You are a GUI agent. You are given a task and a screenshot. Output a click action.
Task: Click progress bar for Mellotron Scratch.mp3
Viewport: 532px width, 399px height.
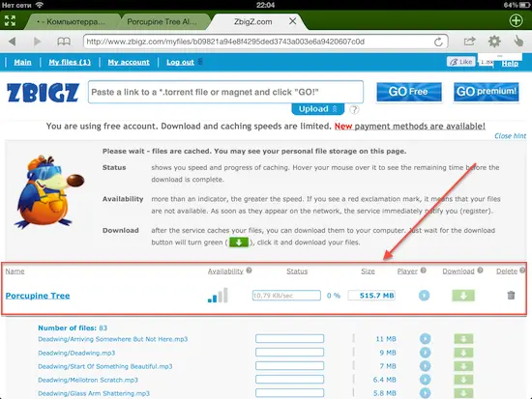tap(290, 380)
